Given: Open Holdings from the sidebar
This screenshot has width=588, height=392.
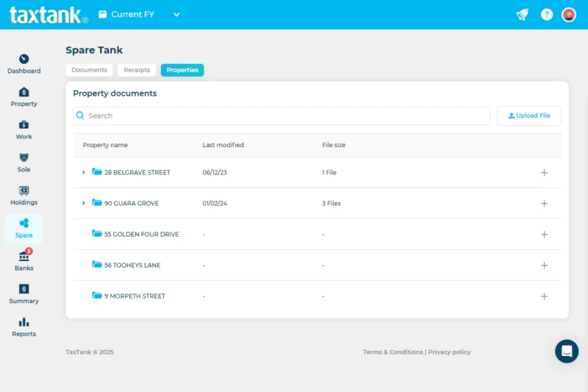Looking at the screenshot, I should tap(24, 191).
